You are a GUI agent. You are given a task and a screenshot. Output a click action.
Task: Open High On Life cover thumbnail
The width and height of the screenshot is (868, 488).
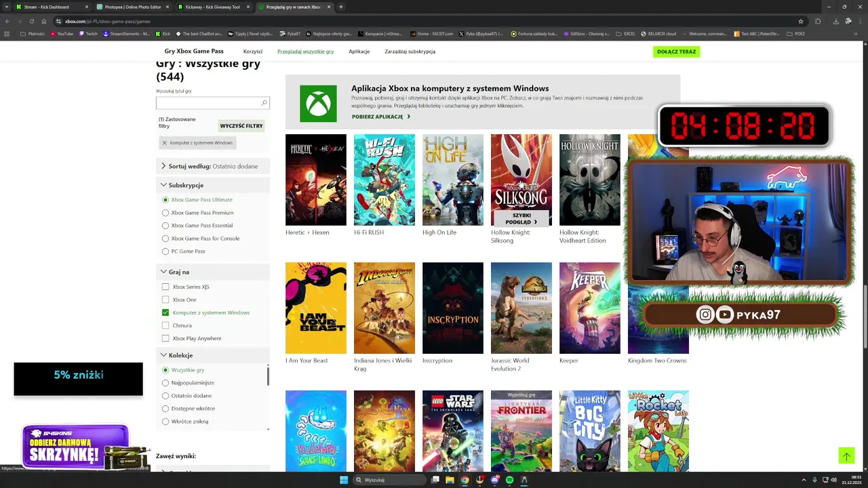click(453, 180)
